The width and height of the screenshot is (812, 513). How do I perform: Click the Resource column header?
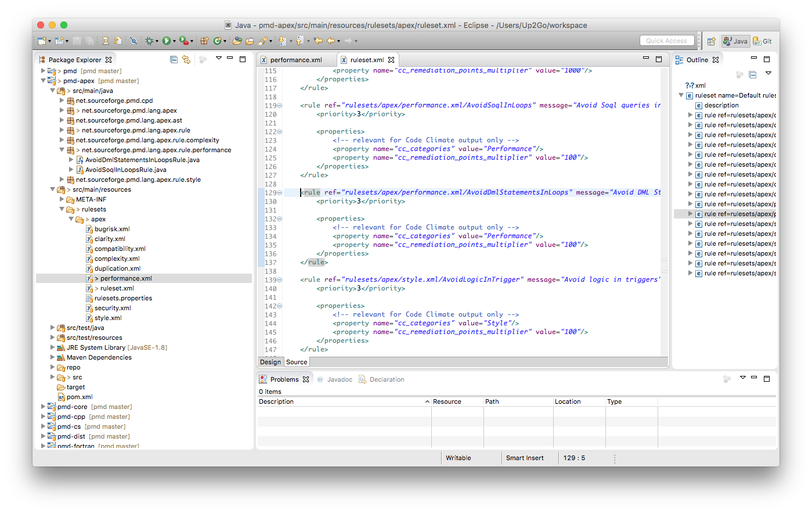pos(457,401)
